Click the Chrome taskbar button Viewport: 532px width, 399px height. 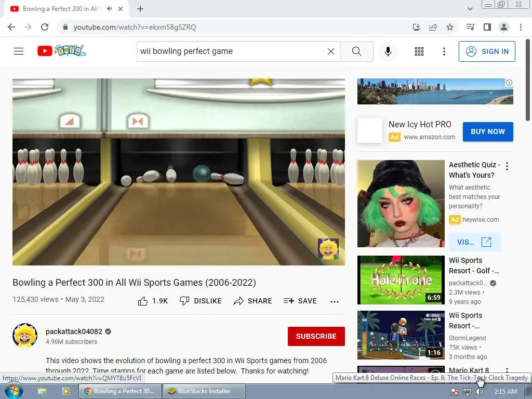(x=120, y=391)
